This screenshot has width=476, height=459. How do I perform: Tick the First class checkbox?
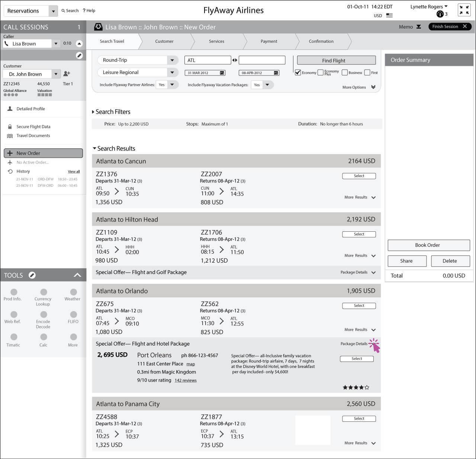click(x=367, y=73)
